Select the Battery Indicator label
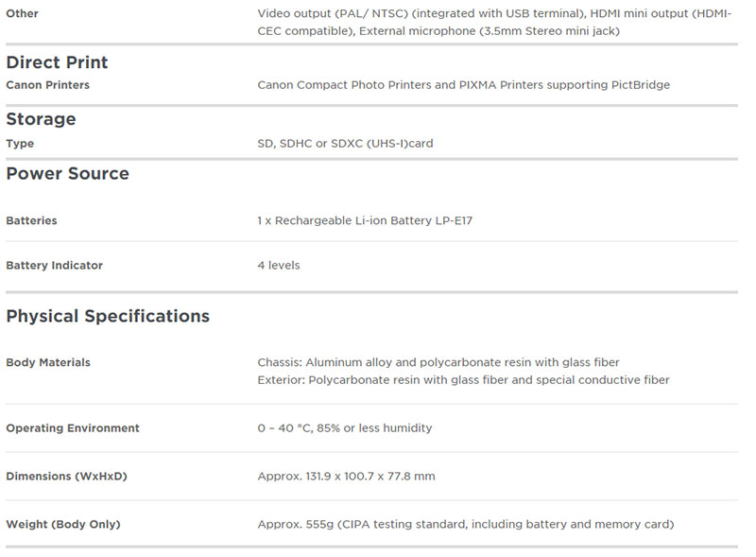756x557 pixels. (54, 266)
